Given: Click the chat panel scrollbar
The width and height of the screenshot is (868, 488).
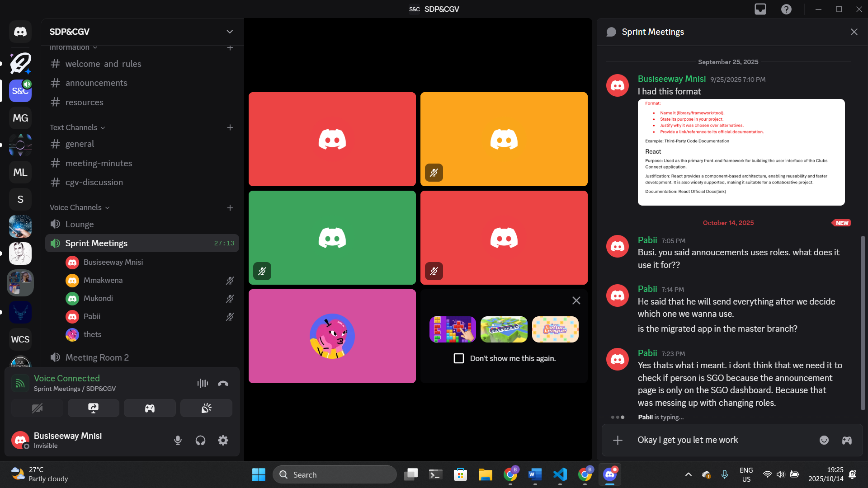Looking at the screenshot, I should click(x=863, y=323).
